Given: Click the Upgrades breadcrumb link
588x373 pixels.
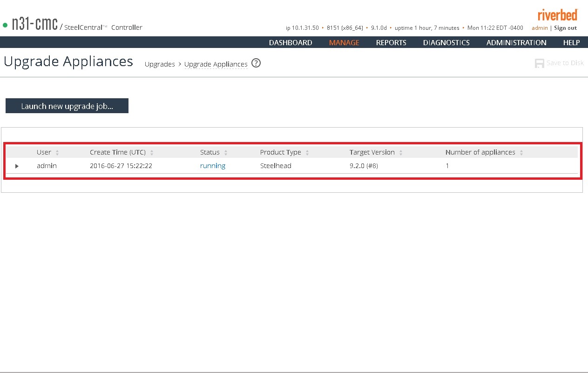Looking at the screenshot, I should (160, 64).
